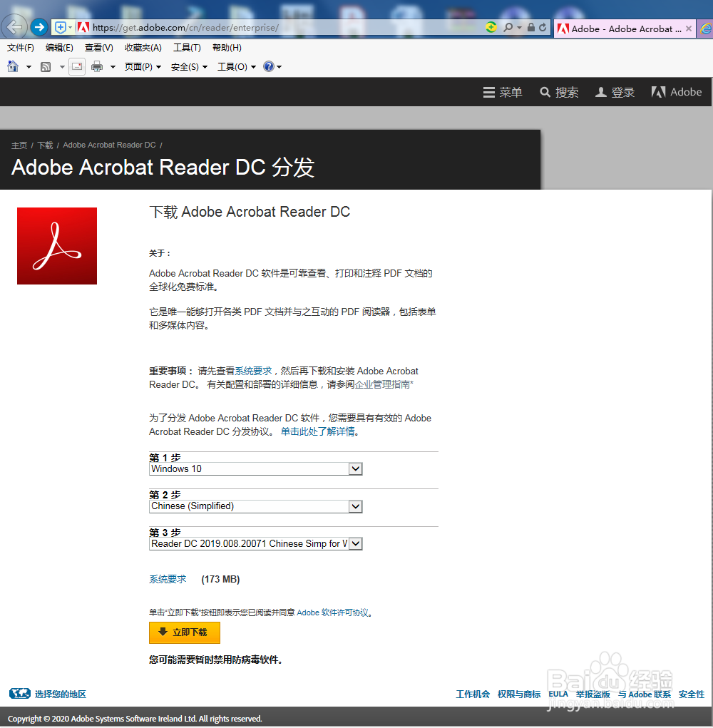This screenshot has width=713, height=728.
Task: Click the RSS feed icon
Action: click(45, 66)
